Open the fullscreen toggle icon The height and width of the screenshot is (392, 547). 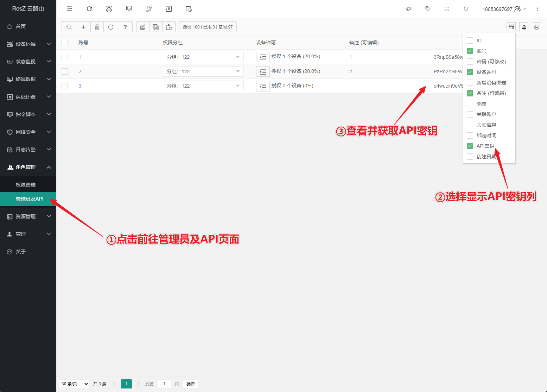pyautogui.click(x=447, y=9)
